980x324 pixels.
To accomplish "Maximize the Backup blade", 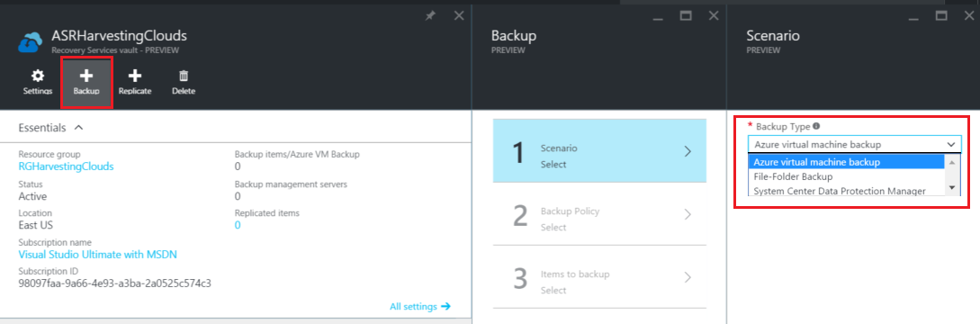I will [x=686, y=15].
